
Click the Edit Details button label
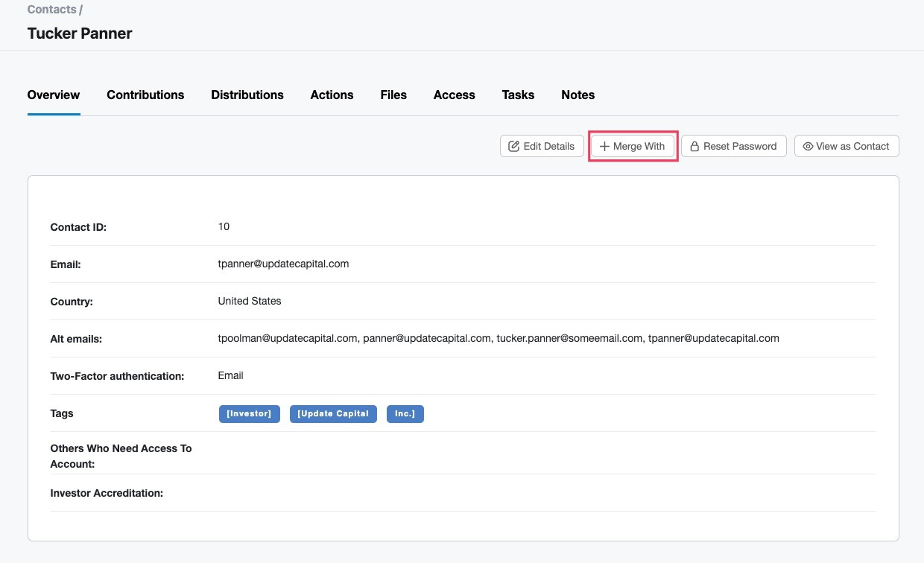pyautogui.click(x=549, y=146)
